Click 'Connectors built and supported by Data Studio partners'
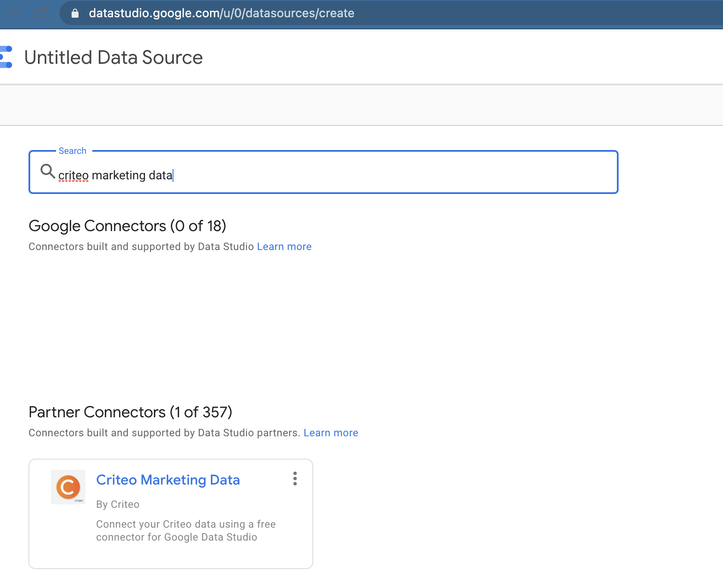This screenshot has width=723, height=588. click(164, 433)
